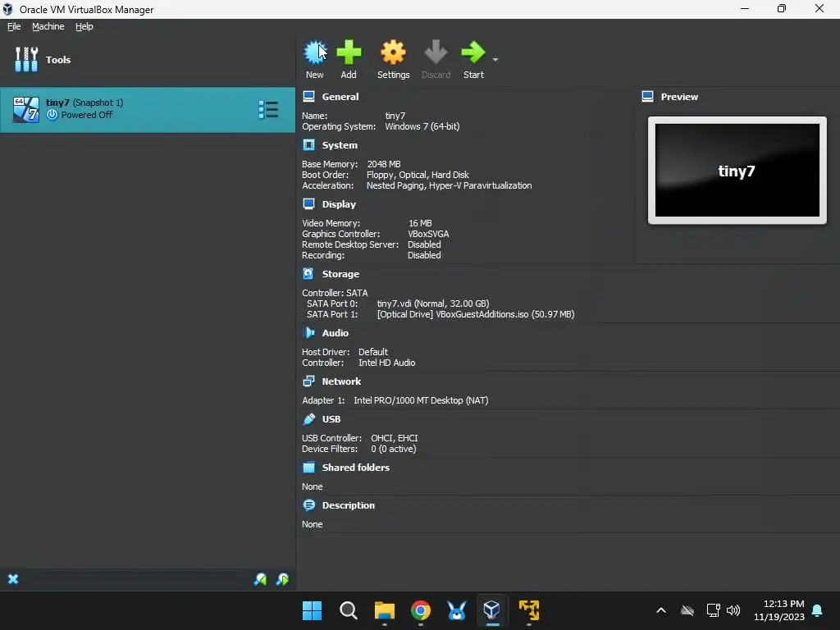Click the Audio speaker icon

[308, 332]
